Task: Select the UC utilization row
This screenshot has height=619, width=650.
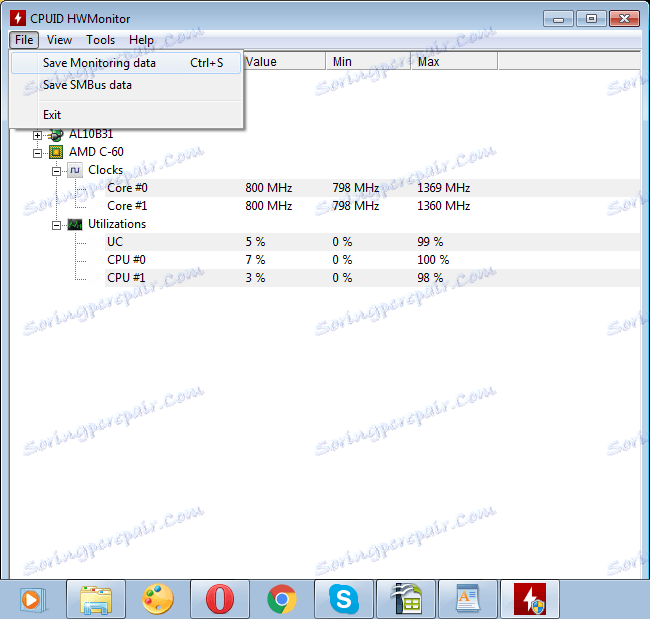Action: 372,242
